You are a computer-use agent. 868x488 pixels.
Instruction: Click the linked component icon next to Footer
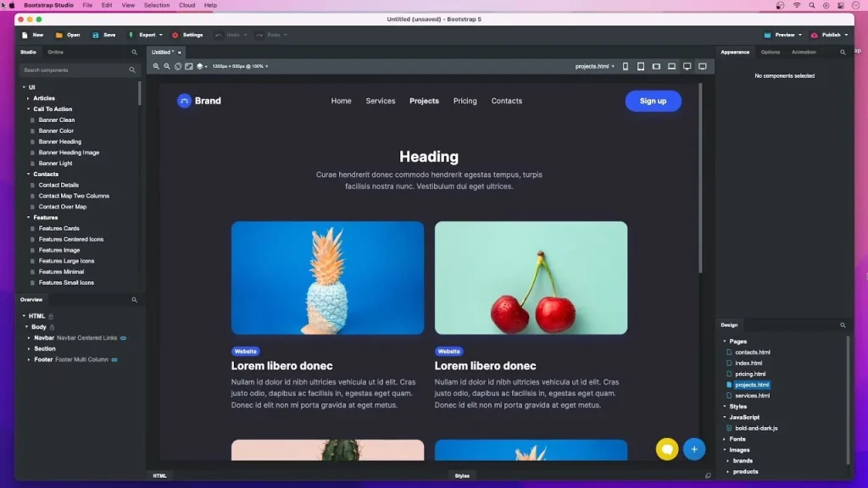click(114, 359)
